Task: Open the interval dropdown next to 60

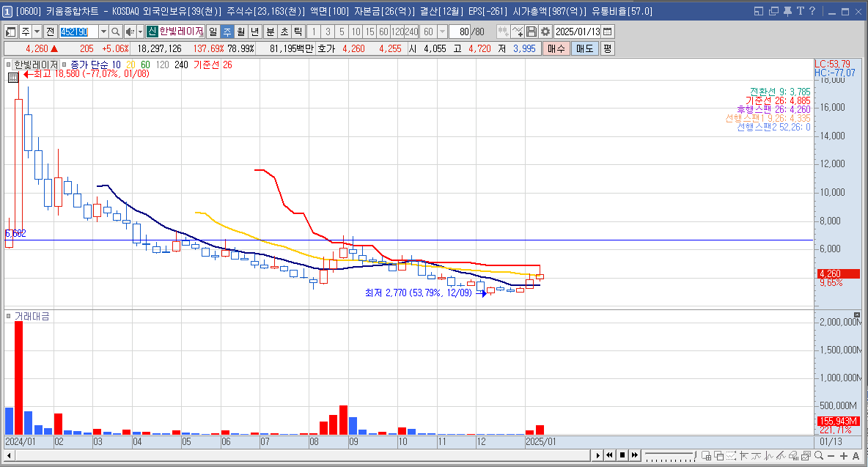Action: (x=442, y=32)
